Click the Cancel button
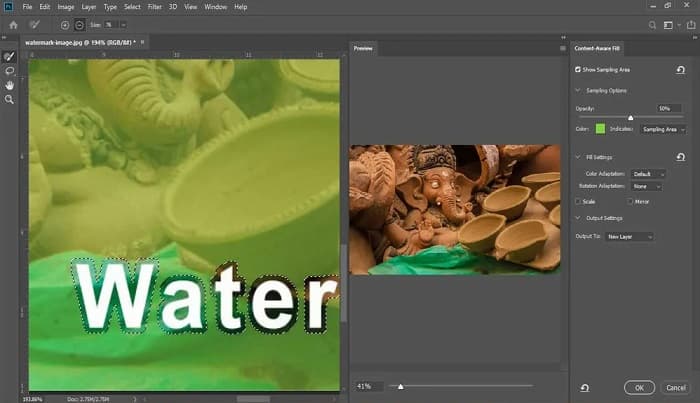 [x=676, y=388]
